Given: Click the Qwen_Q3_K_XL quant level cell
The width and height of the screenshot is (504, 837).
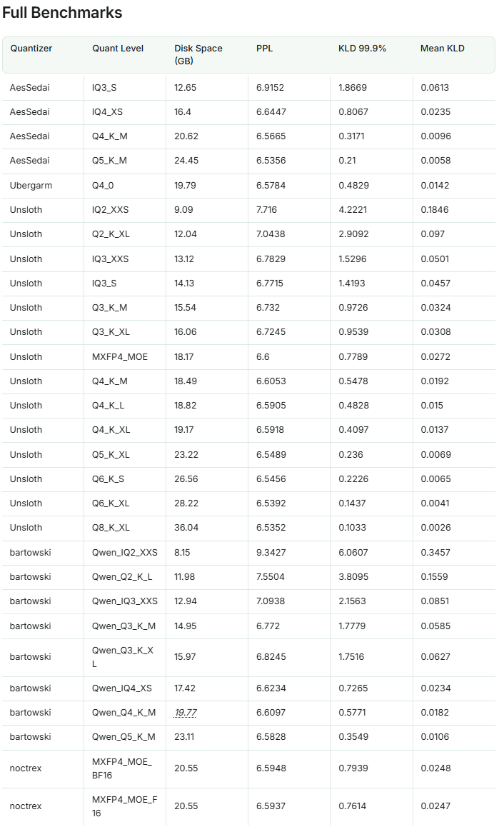Looking at the screenshot, I should point(122,658).
